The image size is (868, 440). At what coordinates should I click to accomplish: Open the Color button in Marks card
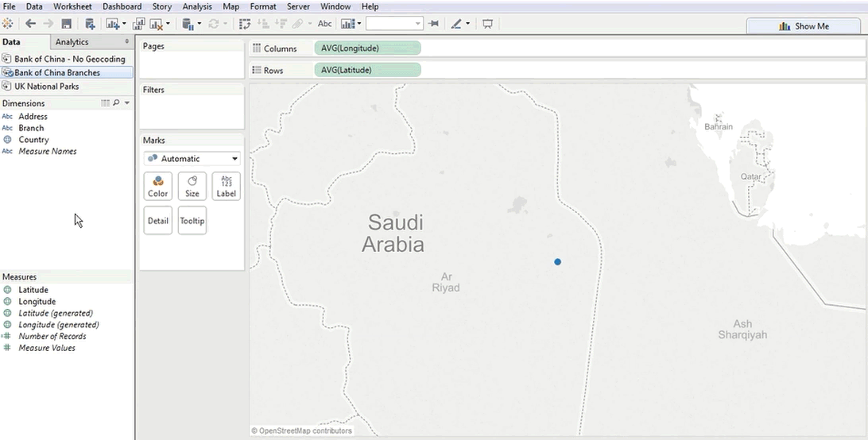158,186
